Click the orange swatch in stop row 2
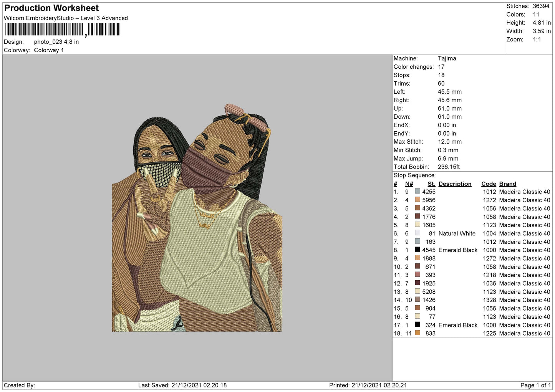The image size is (555, 392). 417,200
